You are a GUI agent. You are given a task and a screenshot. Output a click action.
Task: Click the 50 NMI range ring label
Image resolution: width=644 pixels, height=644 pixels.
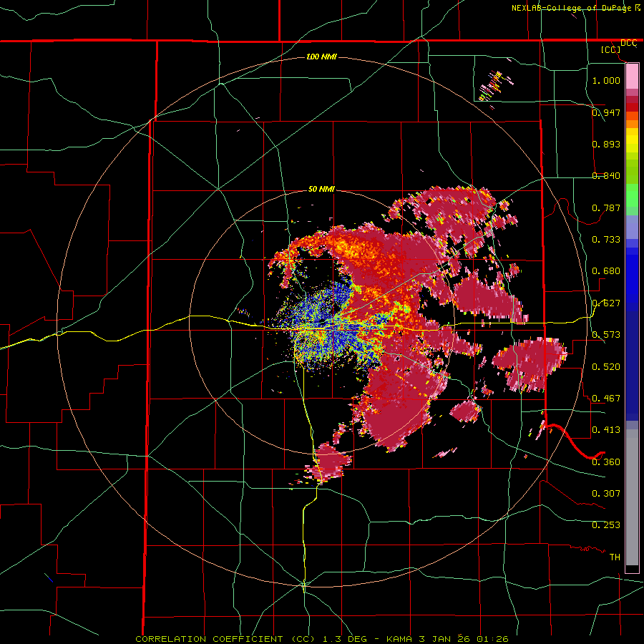[x=321, y=189]
